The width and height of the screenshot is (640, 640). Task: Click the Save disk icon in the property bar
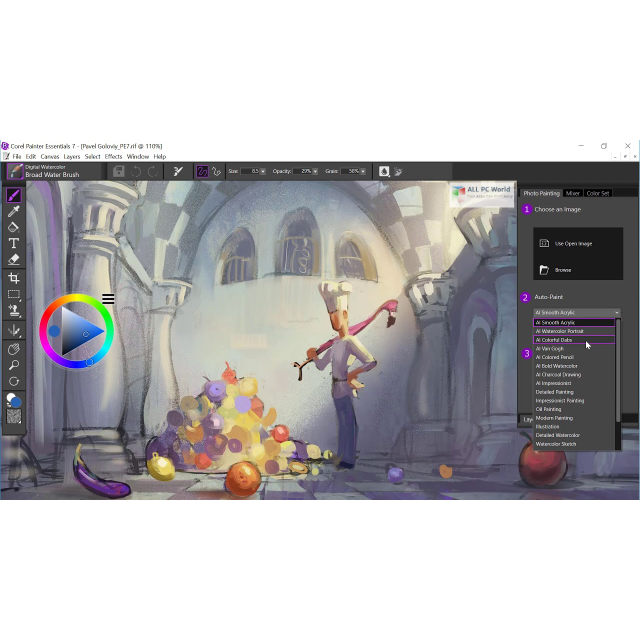click(119, 171)
